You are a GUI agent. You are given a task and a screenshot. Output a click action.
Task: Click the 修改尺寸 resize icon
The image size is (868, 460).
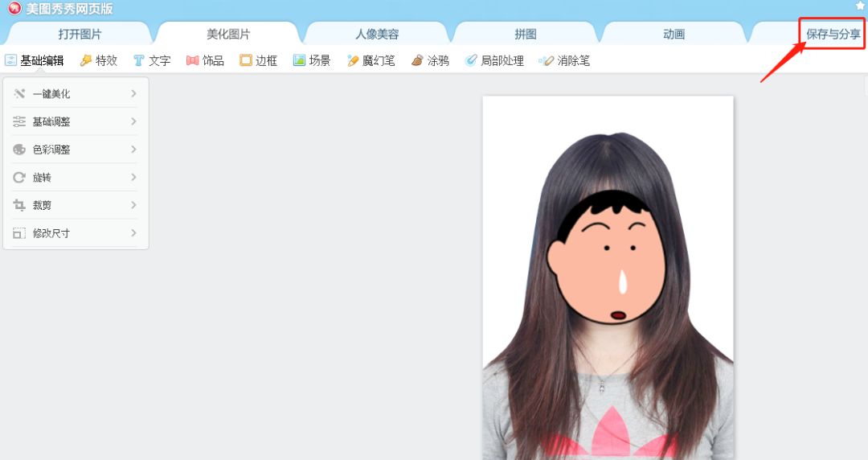tap(19, 233)
